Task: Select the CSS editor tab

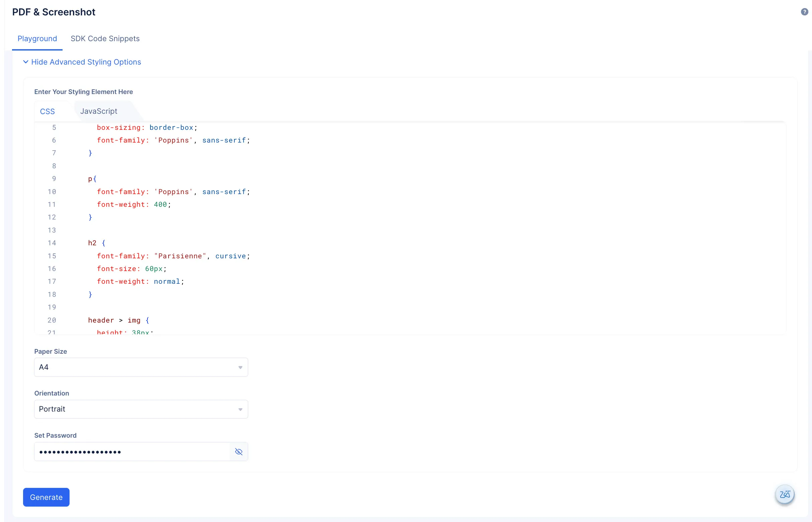Action: click(x=47, y=111)
